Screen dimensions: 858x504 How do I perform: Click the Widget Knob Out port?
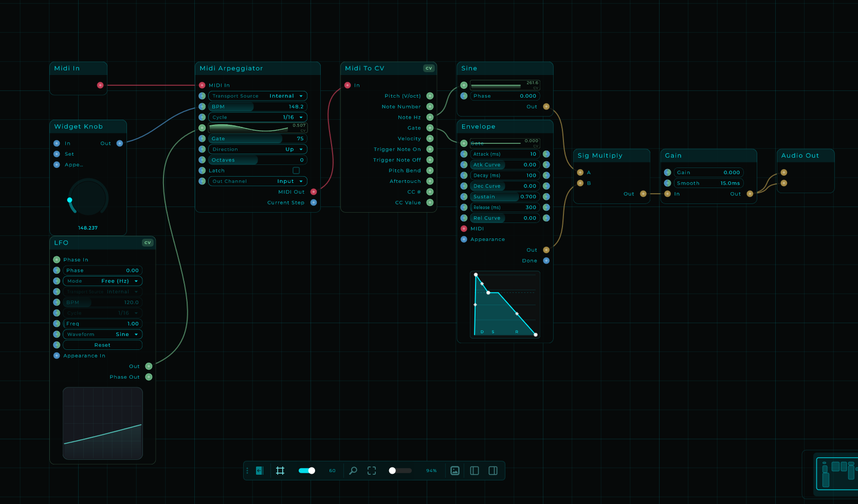coord(120,143)
